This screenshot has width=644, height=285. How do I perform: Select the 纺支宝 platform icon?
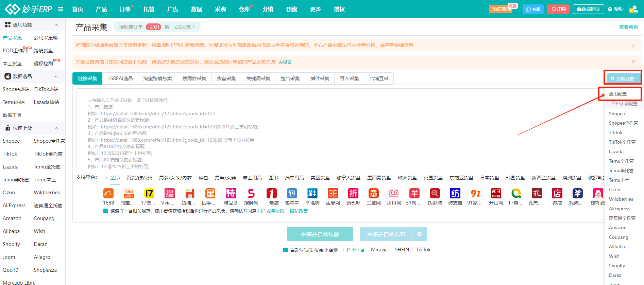(455, 193)
